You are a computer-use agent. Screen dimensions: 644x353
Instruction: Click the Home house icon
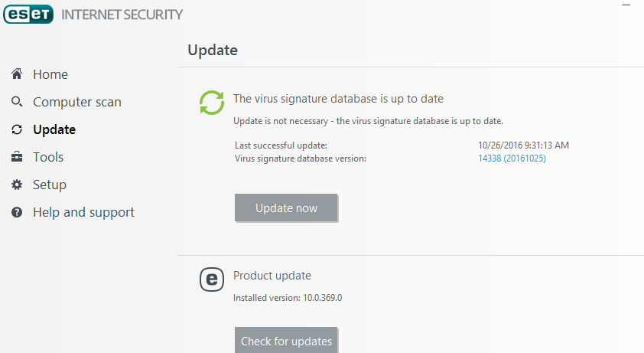[x=17, y=74]
